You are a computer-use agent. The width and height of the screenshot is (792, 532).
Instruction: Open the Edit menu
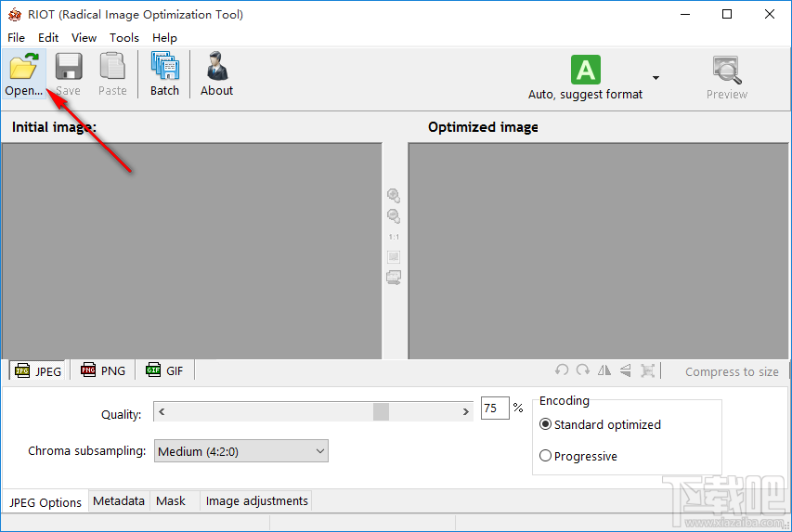(x=48, y=38)
